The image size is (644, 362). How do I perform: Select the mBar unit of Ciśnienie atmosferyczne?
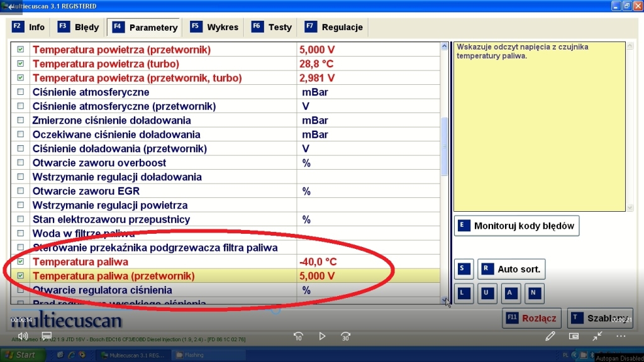click(x=315, y=92)
